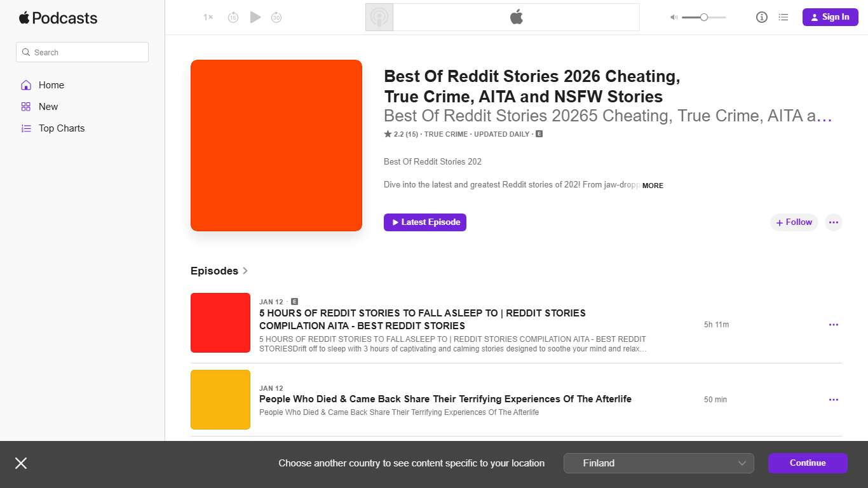Play the Latest Episode
This screenshot has height=488, width=868.
(424, 222)
